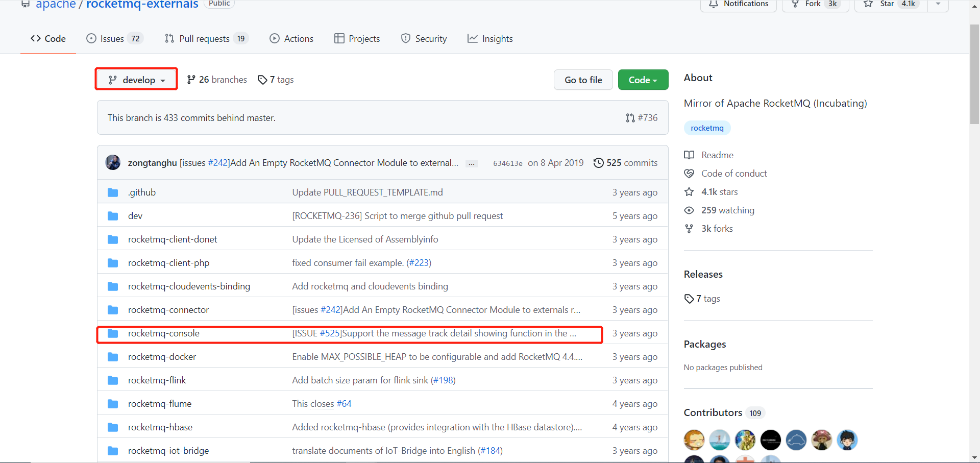Click the rocketmq-cloudevents-binding folder icon
This screenshot has width=980, height=463.
click(x=113, y=286)
